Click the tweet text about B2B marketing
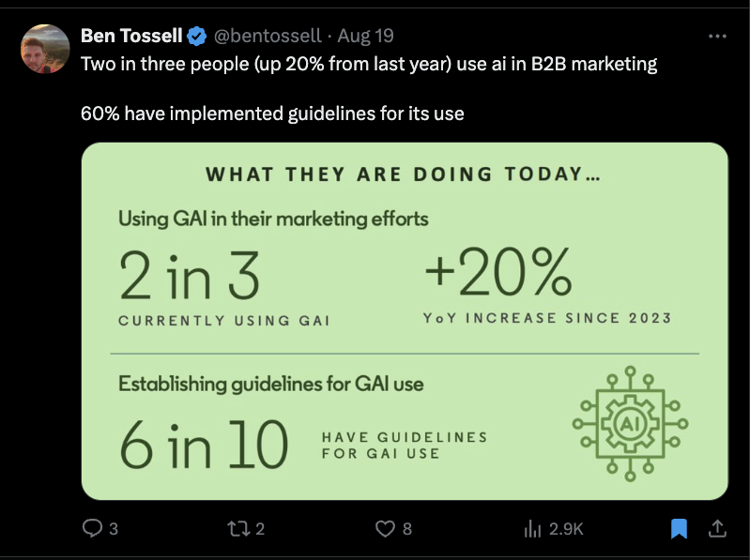Image resolution: width=750 pixels, height=560 pixels. pos(369,64)
